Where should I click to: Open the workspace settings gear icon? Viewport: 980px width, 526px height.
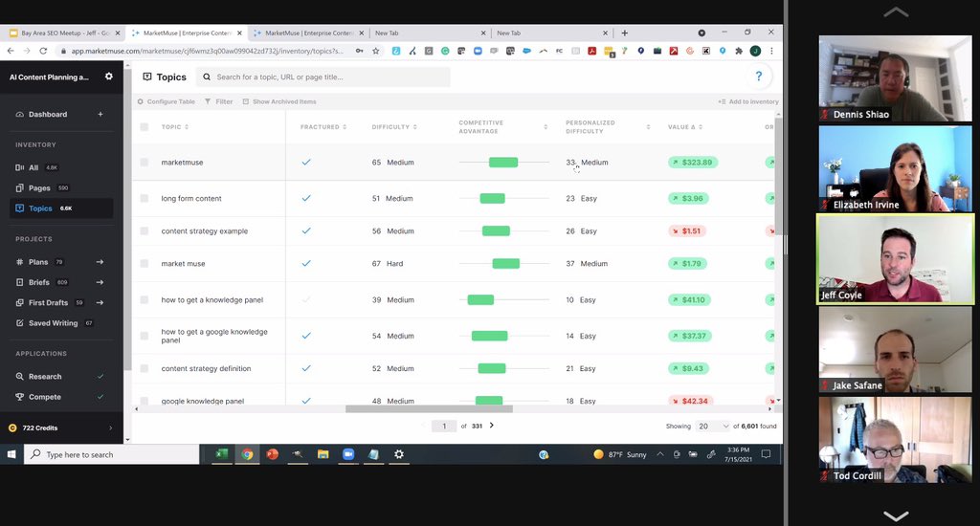coord(109,77)
